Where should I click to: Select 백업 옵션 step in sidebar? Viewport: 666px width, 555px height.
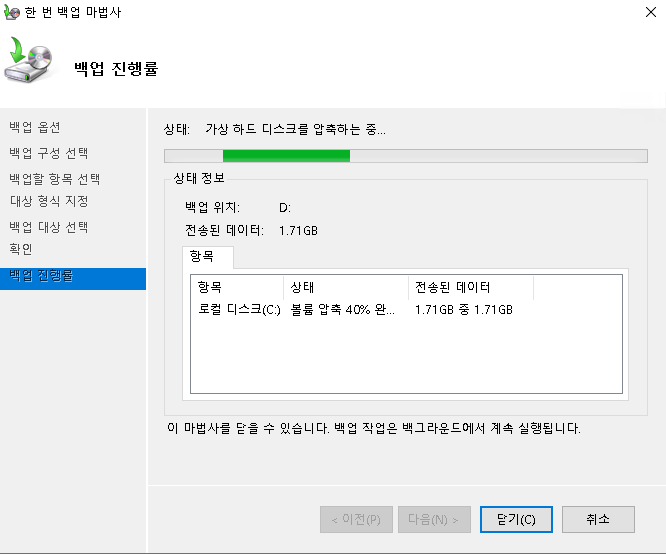coord(35,127)
